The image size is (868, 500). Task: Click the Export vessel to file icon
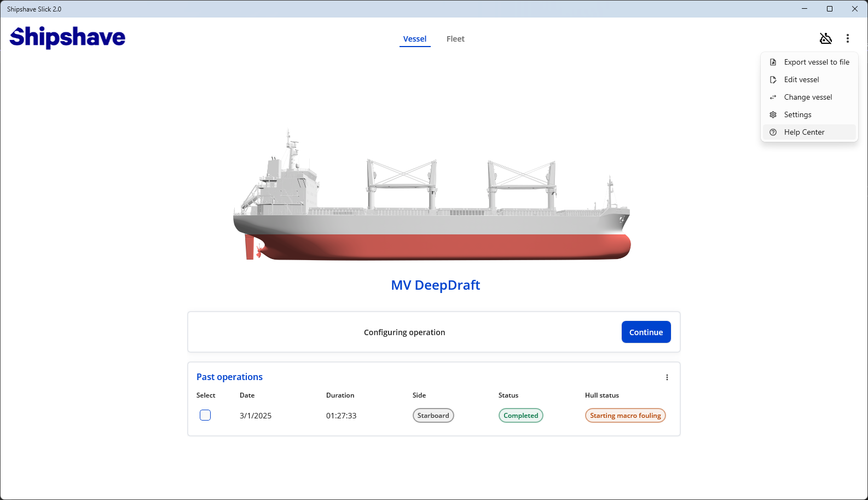pyautogui.click(x=773, y=62)
